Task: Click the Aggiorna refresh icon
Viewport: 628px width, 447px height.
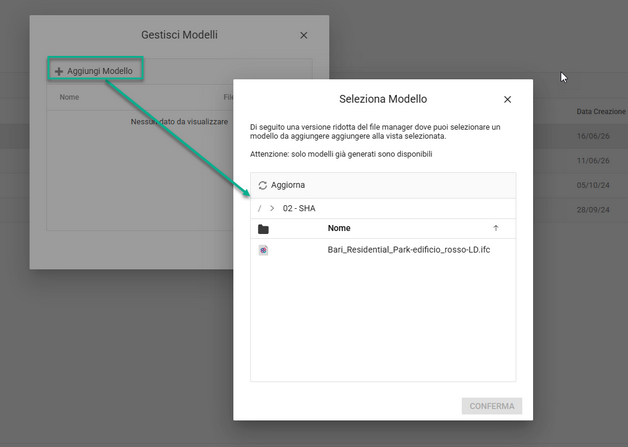Action: pyautogui.click(x=262, y=185)
